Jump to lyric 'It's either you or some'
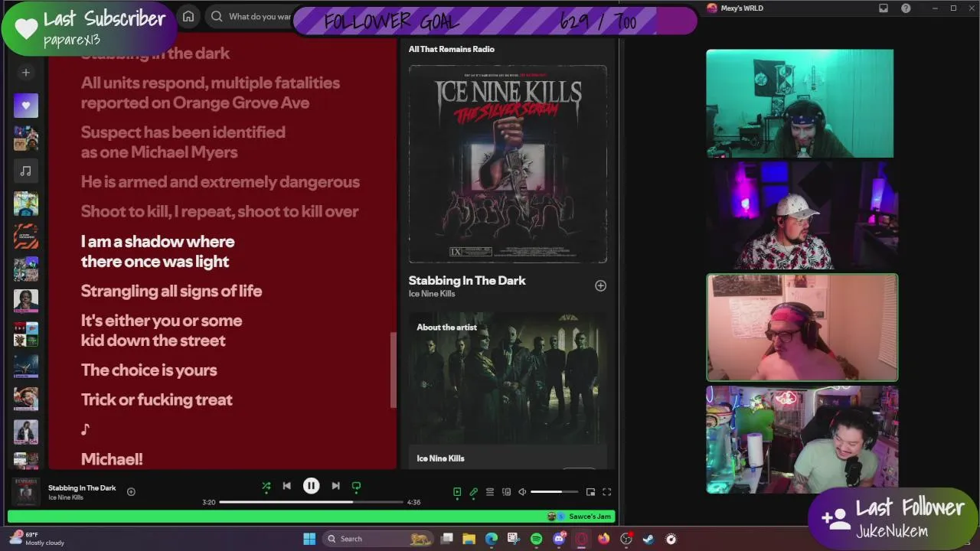 point(162,331)
